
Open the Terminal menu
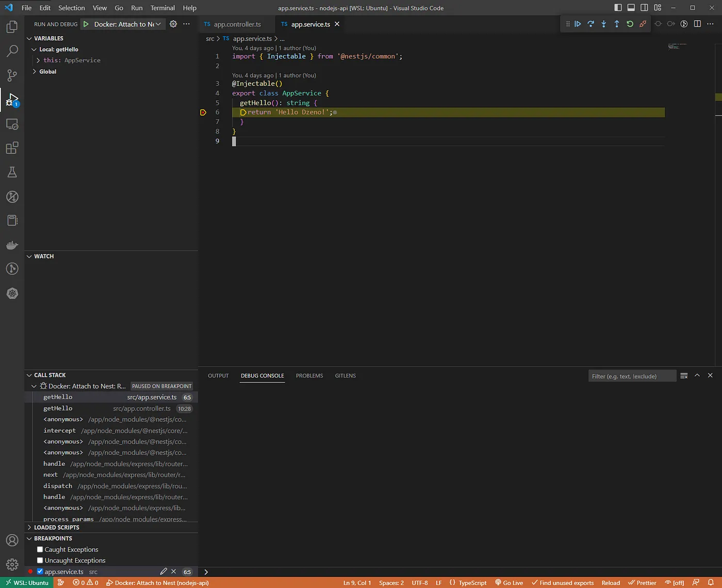[162, 8]
